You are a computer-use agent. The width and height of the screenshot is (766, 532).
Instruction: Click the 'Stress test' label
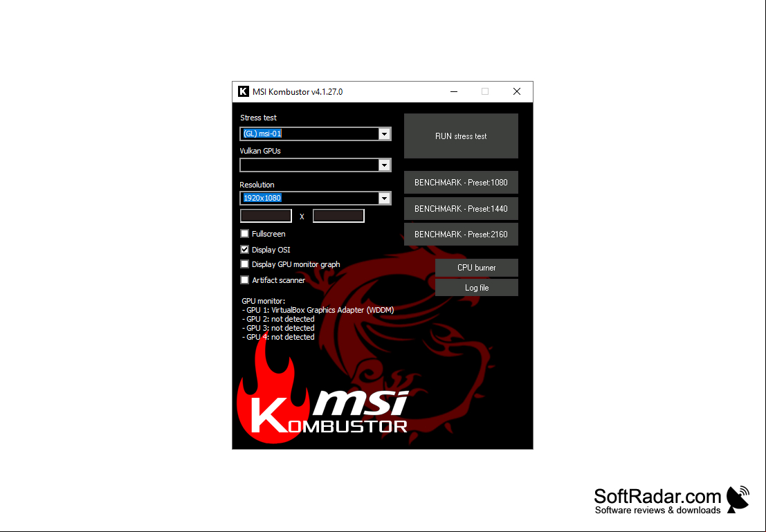tap(258, 118)
